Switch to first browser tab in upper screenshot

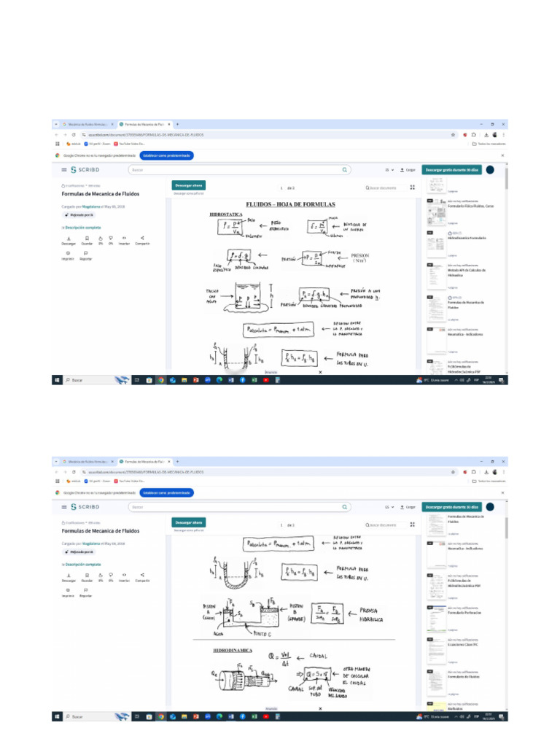(x=88, y=124)
